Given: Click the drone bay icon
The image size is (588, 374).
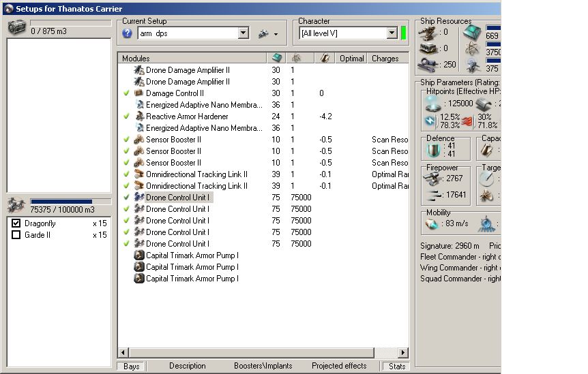Looking at the screenshot, I should coord(16,205).
